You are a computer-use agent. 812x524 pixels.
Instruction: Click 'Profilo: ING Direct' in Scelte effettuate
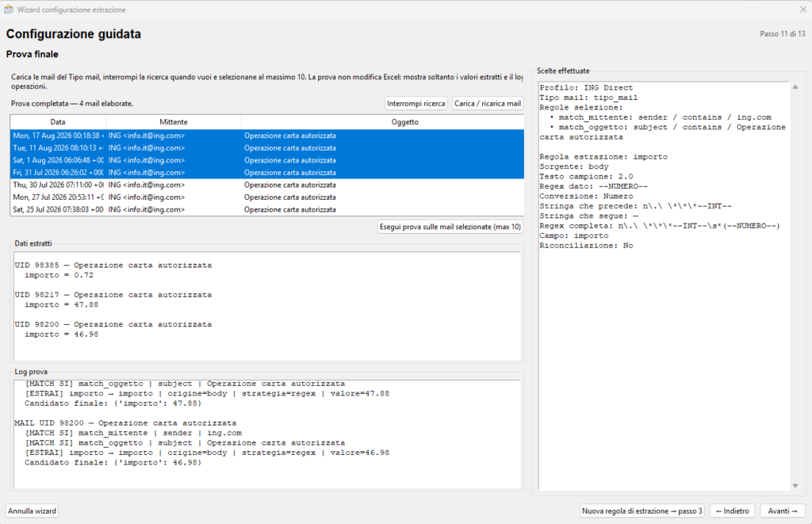click(x=586, y=88)
